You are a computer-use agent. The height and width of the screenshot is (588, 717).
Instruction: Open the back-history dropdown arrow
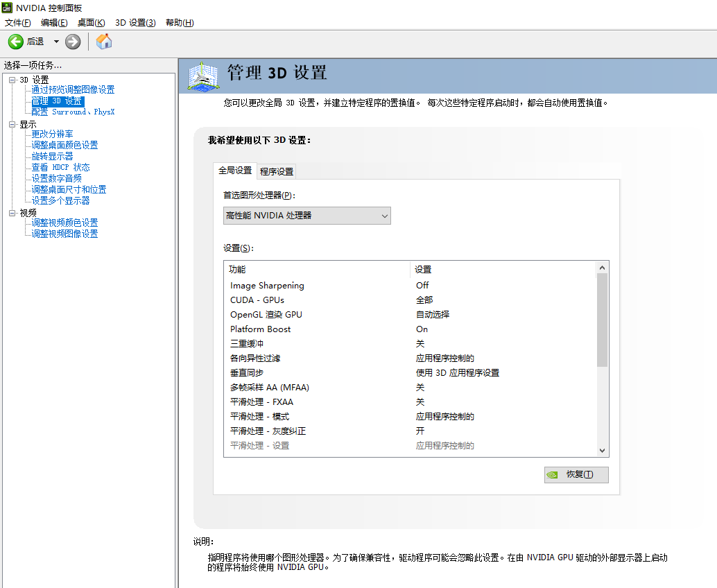[56, 42]
